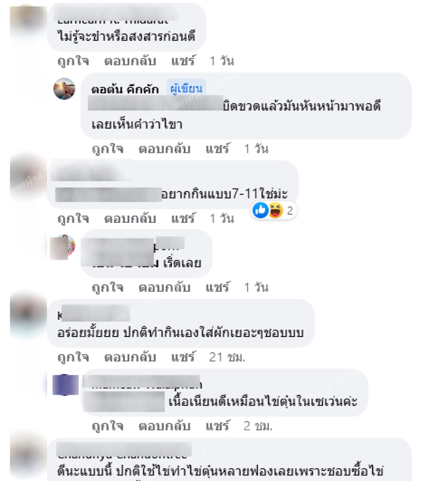This screenshot has width=448, height=481.
Task: Open the 2 ชม. timestamp link
Action: click(x=258, y=426)
